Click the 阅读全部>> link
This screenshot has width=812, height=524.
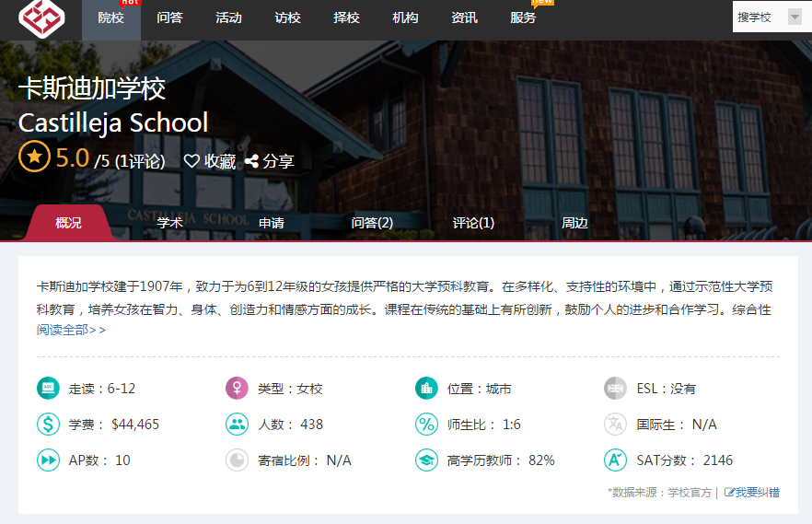72,330
